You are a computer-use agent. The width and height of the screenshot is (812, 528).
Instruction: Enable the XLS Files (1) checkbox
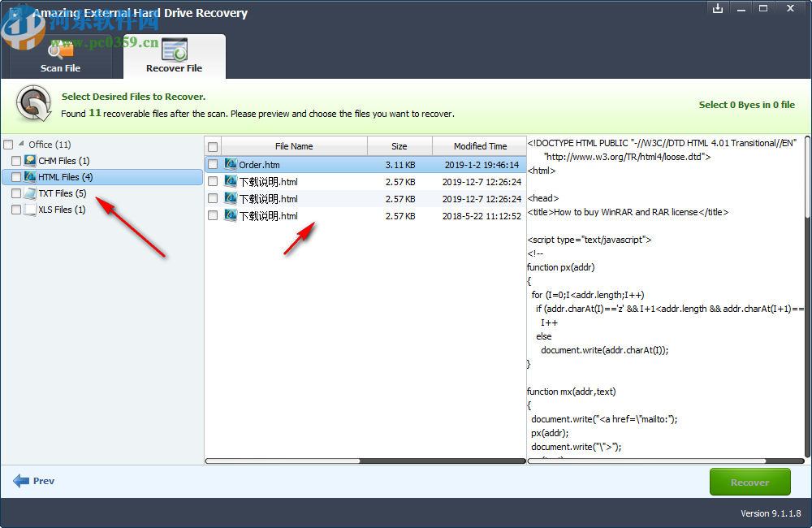16,210
